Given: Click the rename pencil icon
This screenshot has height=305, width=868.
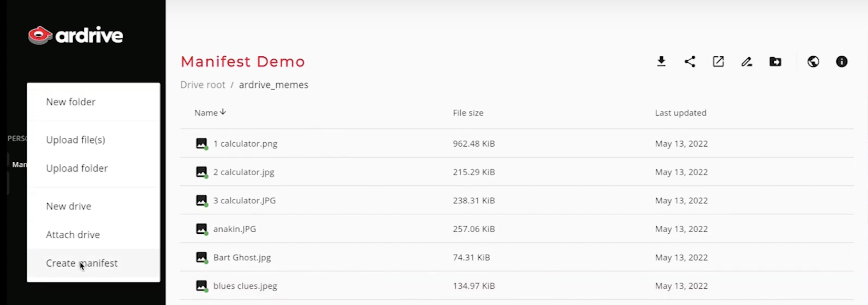Looking at the screenshot, I should [x=747, y=62].
